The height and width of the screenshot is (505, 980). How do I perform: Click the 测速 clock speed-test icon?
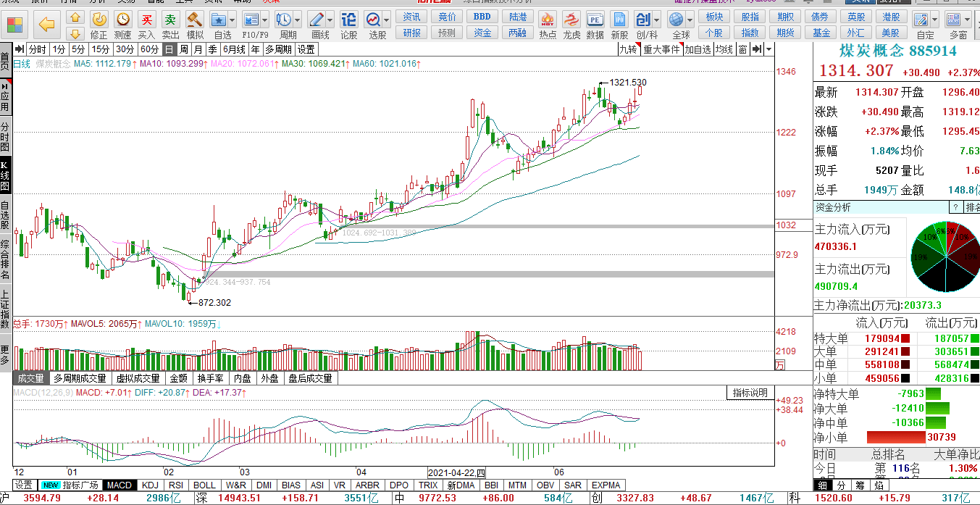pyautogui.click(x=123, y=25)
